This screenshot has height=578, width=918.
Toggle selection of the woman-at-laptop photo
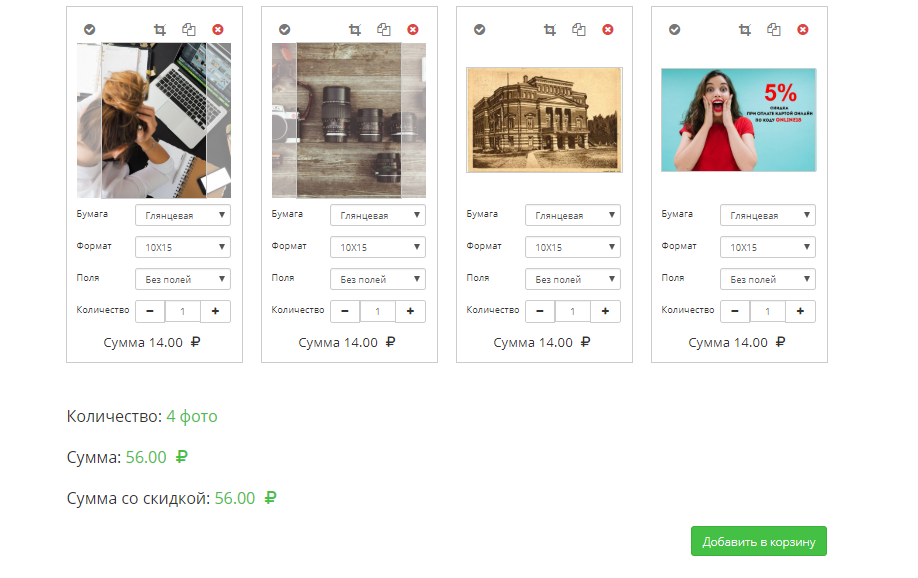(90, 30)
